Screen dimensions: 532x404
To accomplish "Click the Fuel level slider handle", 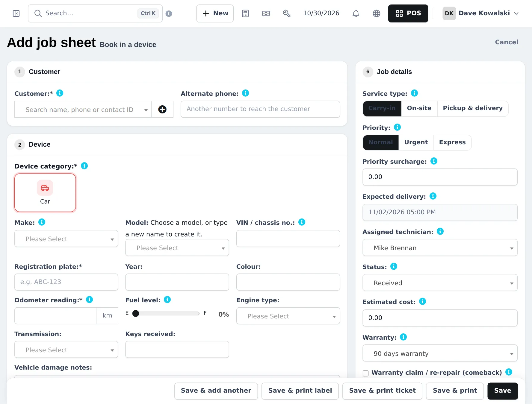I will [x=136, y=313].
